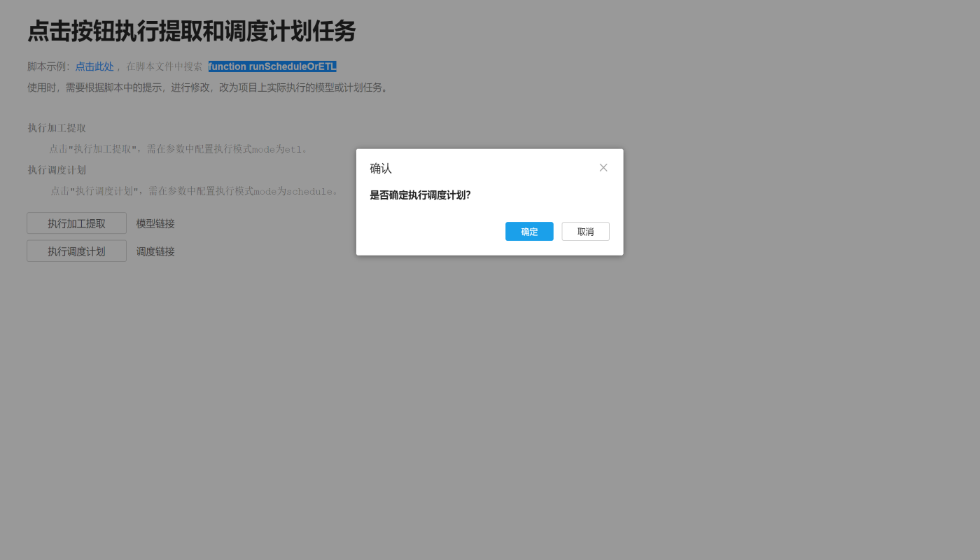The image size is (980, 560).
Task: Click the 在脚本文件中搜索 text
Action: coord(164,66)
